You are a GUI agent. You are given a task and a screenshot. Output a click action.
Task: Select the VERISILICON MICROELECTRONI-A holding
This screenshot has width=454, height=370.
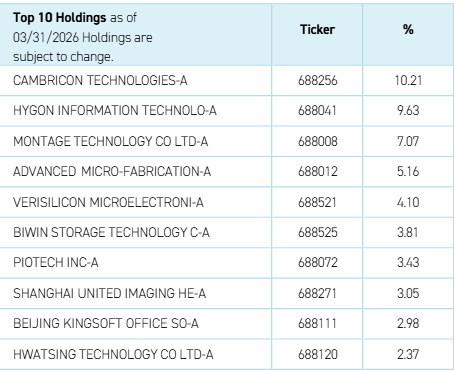[x=108, y=202]
